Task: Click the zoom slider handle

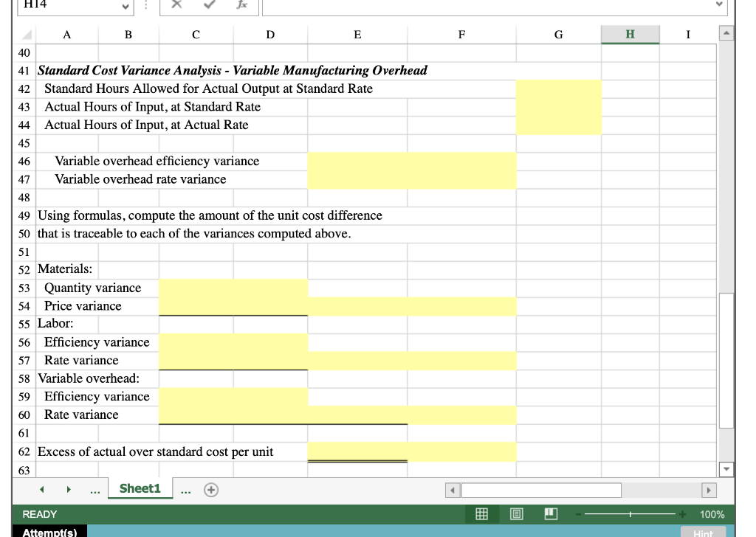Action: 630,514
